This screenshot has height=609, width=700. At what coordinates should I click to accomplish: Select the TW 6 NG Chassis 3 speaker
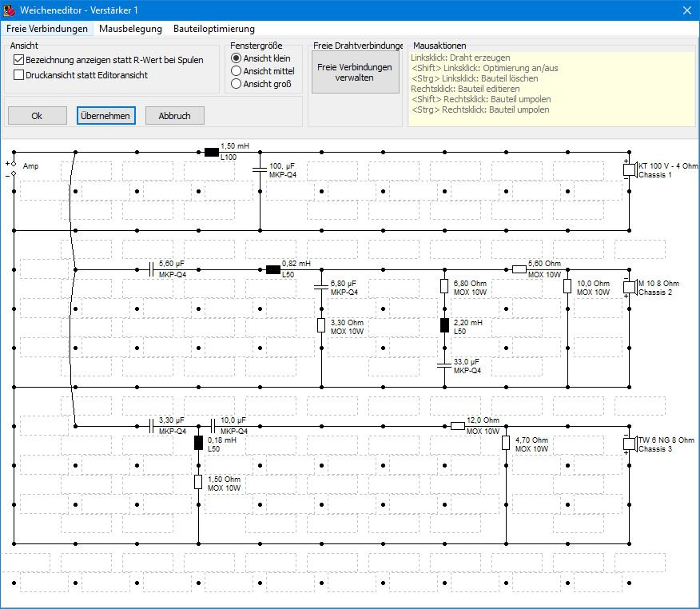pyautogui.click(x=629, y=444)
